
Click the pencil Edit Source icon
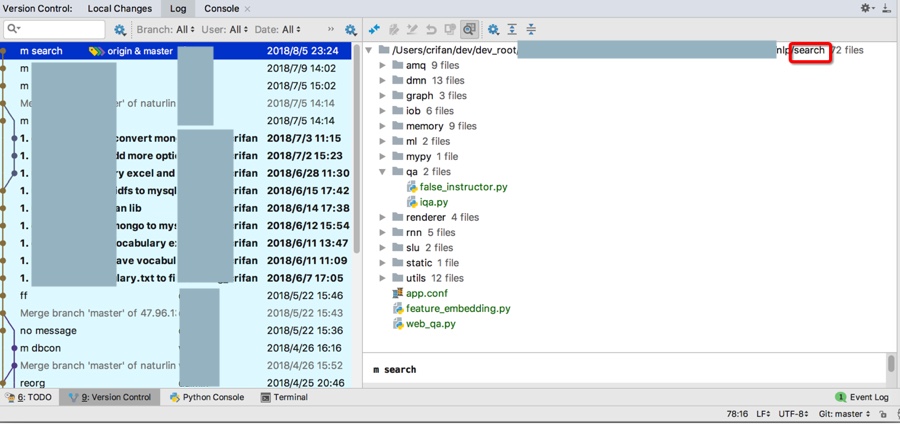click(x=412, y=29)
